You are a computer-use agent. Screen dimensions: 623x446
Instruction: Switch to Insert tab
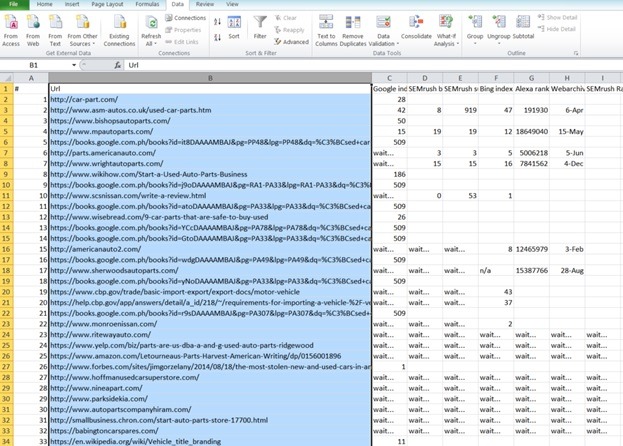click(72, 4)
